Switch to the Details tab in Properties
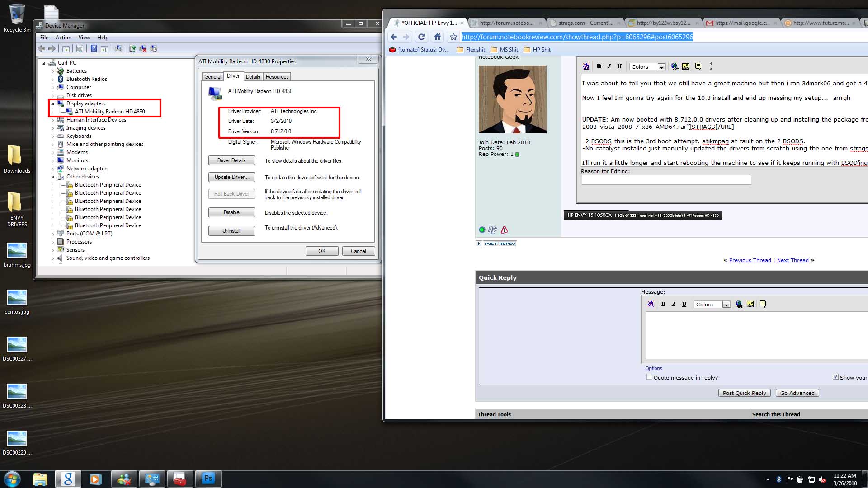This screenshot has width=868, height=488. [x=253, y=77]
